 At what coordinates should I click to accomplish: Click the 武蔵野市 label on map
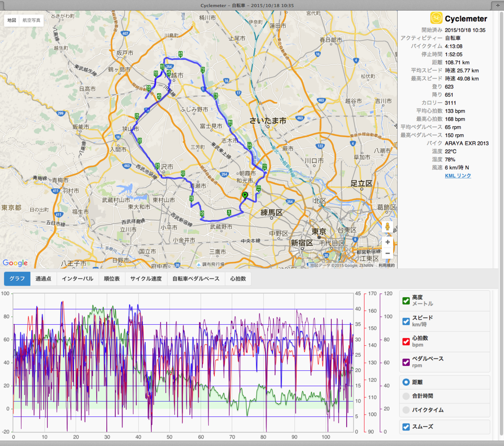[x=221, y=227]
